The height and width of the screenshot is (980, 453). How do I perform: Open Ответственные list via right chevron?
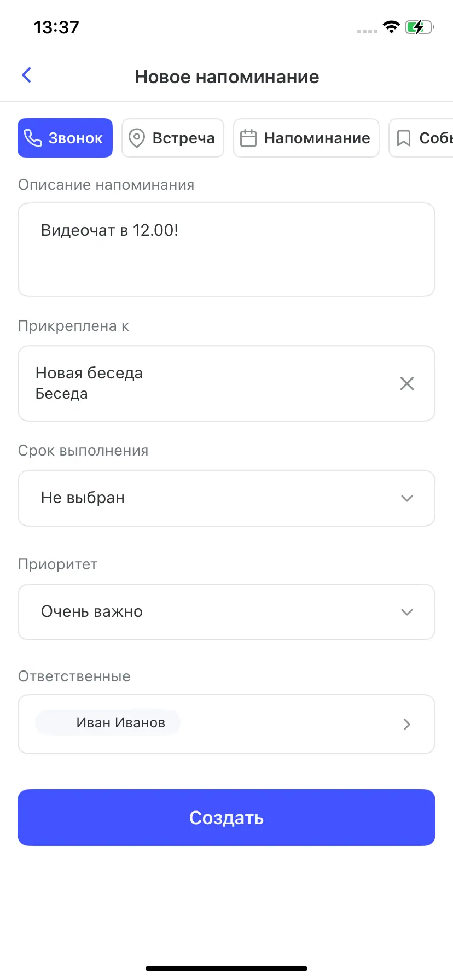click(x=406, y=724)
